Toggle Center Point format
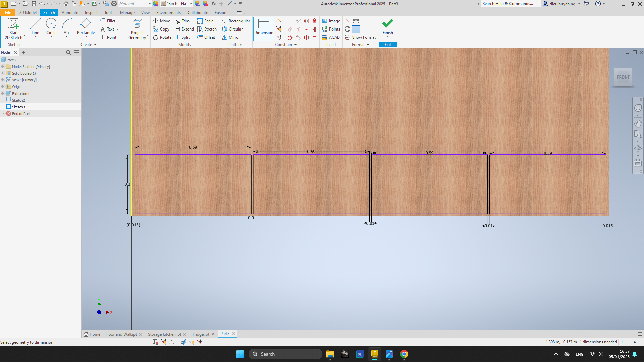 356,29
